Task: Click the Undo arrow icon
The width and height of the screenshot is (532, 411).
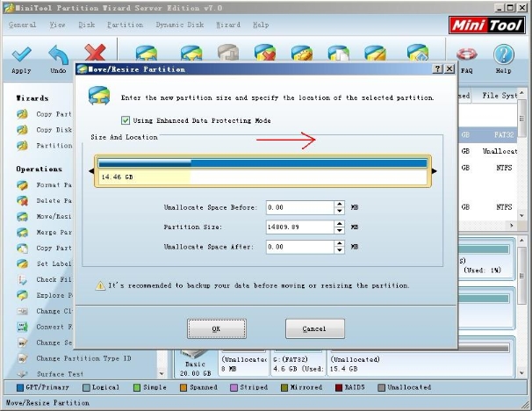Action: (x=58, y=54)
